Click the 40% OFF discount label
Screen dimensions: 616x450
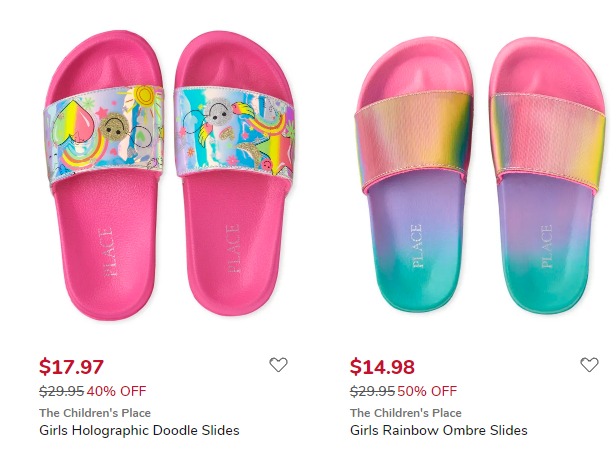[116, 391]
